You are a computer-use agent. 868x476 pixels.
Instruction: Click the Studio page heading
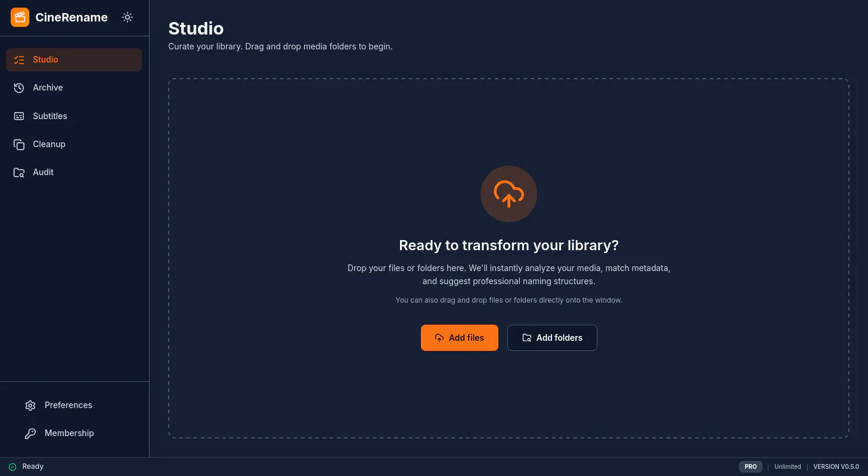(x=196, y=28)
